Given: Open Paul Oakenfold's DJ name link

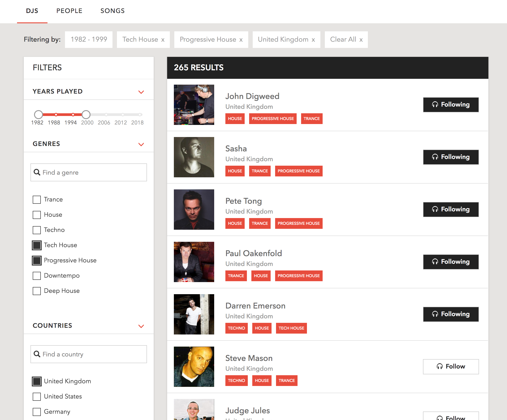Looking at the screenshot, I should pos(254,253).
